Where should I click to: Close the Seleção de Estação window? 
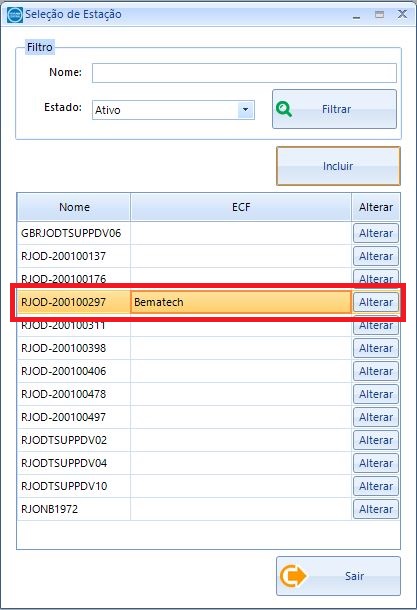[402, 14]
